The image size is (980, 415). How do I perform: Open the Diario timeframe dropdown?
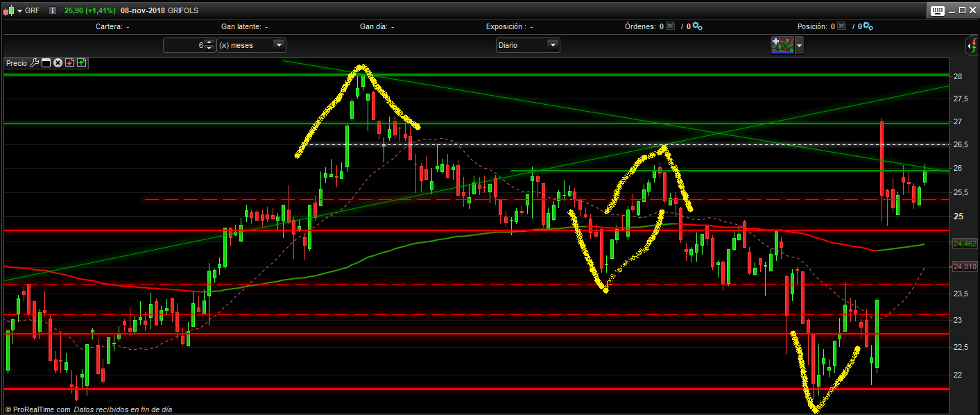527,45
